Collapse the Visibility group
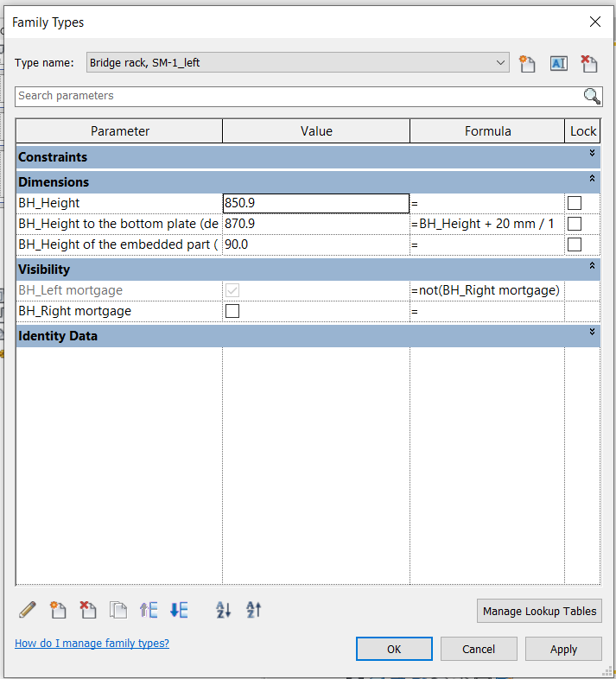Screen dimensions: 616x679 pos(592,266)
